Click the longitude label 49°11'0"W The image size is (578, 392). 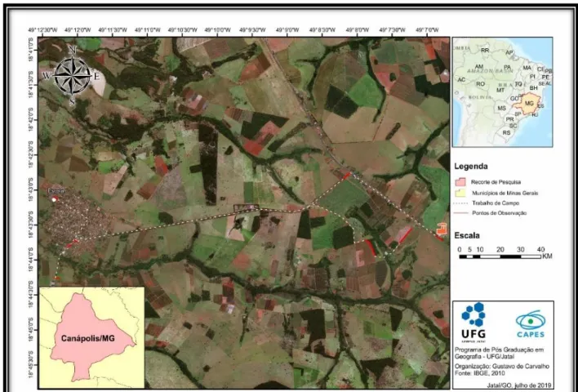point(148,30)
